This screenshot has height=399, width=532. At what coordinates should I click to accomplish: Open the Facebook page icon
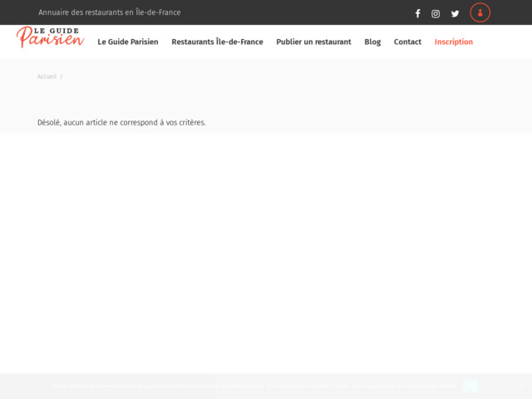[x=417, y=13]
